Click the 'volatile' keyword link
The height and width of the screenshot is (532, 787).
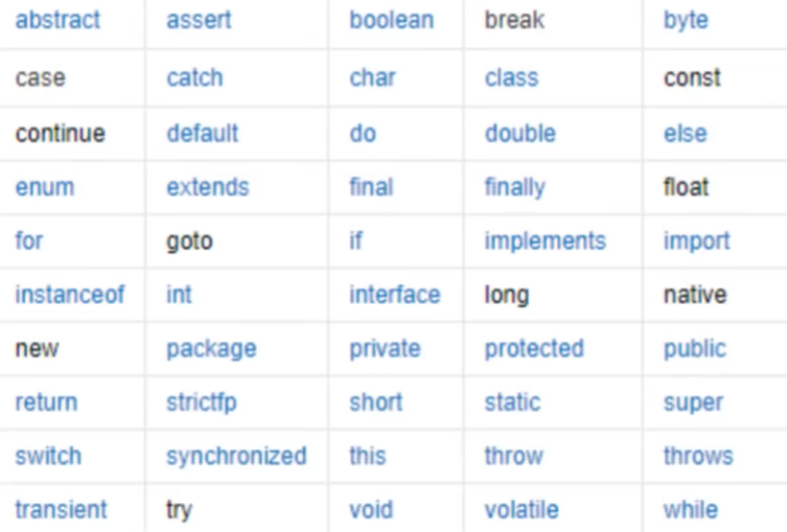[x=521, y=510]
